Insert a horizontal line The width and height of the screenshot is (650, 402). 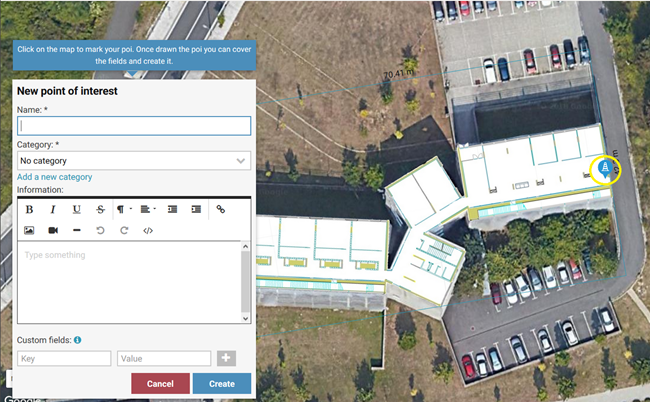tap(77, 230)
